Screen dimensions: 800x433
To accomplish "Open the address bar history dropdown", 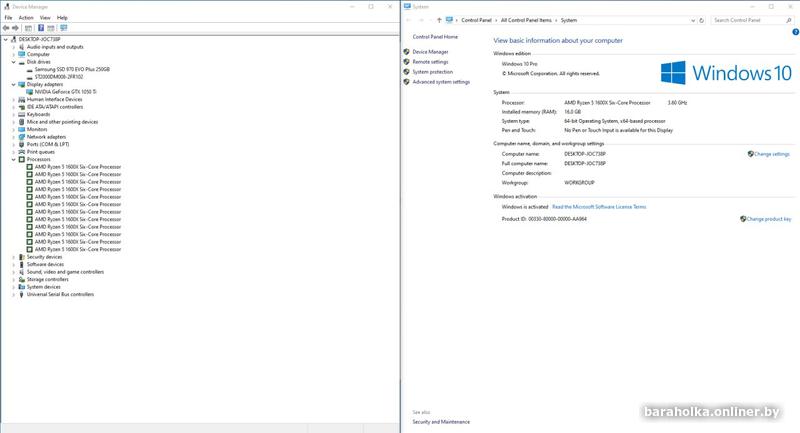I will pyautogui.click(x=693, y=20).
